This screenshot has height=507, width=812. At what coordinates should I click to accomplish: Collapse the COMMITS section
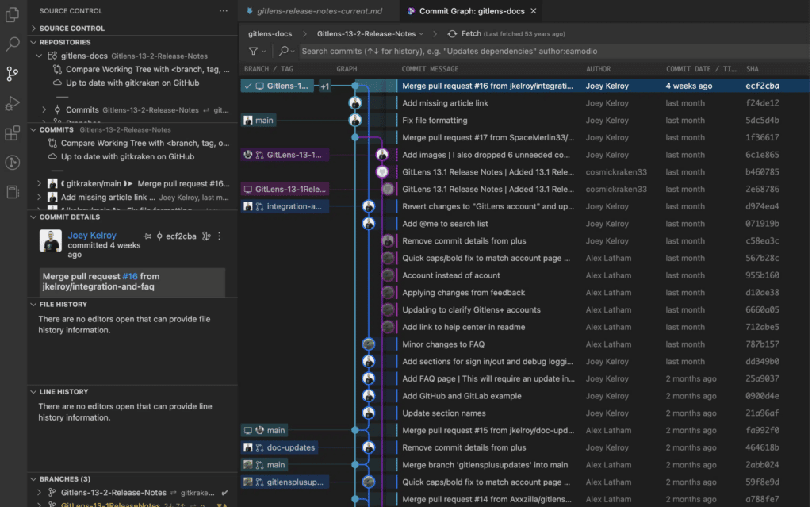coord(33,129)
